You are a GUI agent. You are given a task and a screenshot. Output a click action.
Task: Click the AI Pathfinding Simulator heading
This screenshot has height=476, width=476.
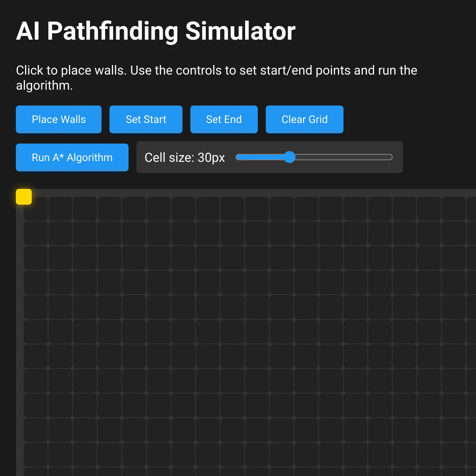point(155,31)
